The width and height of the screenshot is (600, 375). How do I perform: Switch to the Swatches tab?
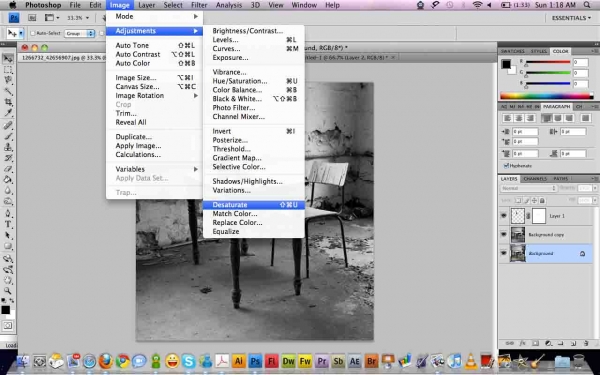(513, 51)
